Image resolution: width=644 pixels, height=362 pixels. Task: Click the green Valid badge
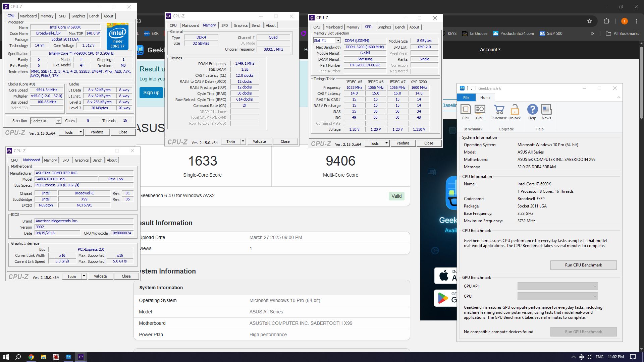(396, 196)
